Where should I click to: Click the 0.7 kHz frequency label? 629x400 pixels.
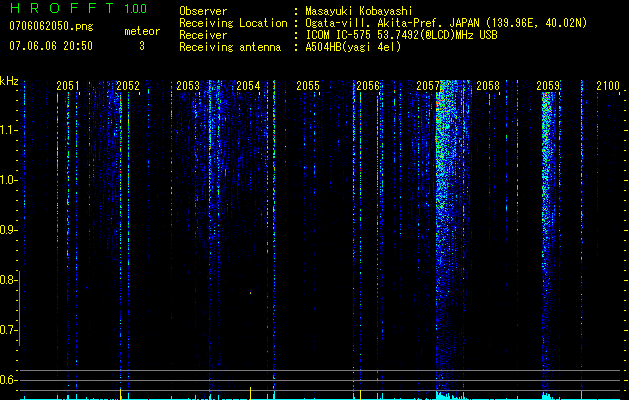coord(8,330)
